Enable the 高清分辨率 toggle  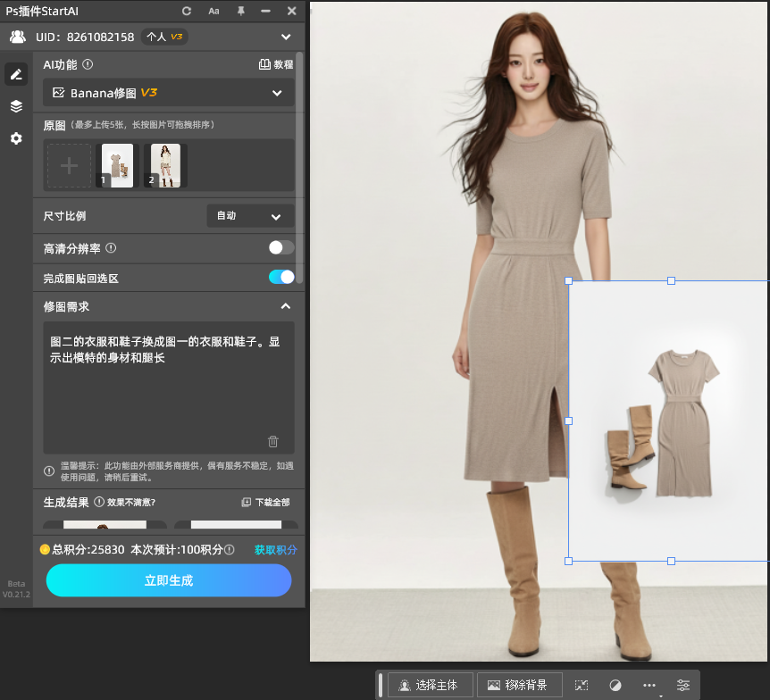coord(281,248)
